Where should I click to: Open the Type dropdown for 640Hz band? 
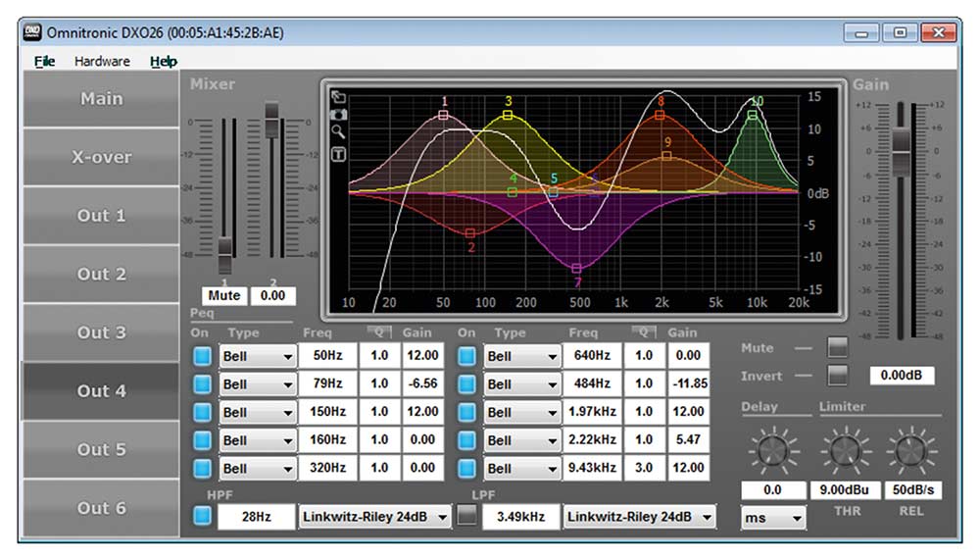(x=521, y=356)
